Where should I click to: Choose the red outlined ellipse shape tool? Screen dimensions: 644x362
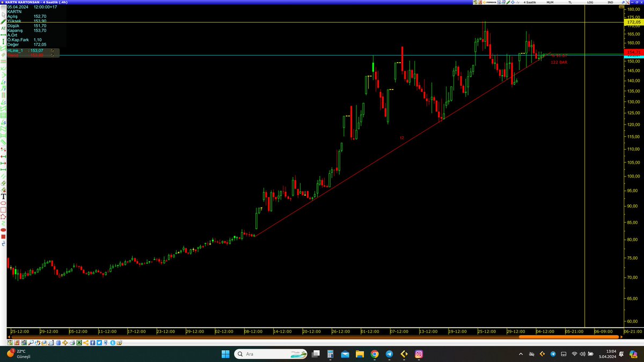[3, 203]
